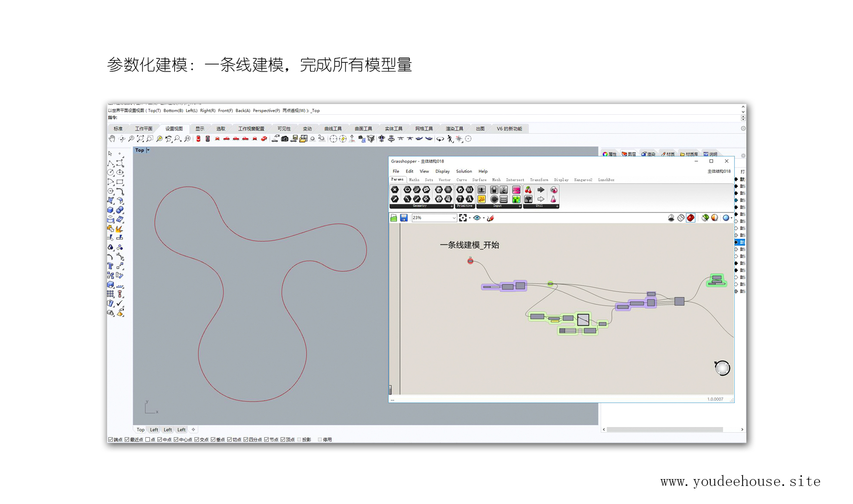Open the blue sphere preview settings dropdown
The width and height of the screenshot is (853, 504).
pos(731,218)
